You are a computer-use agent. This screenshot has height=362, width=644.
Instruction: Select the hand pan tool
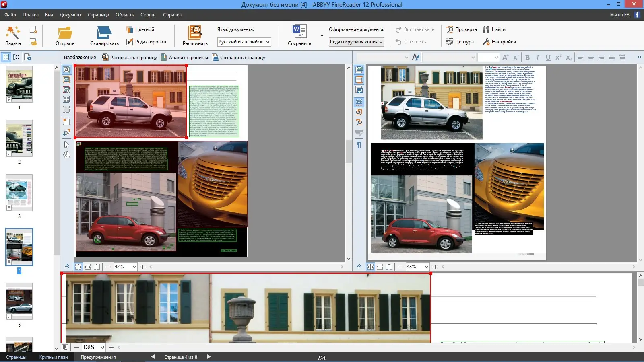tap(67, 155)
